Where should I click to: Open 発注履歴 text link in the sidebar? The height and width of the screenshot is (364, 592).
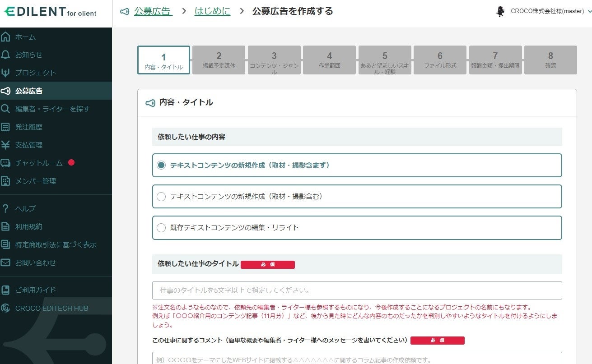coord(29,127)
